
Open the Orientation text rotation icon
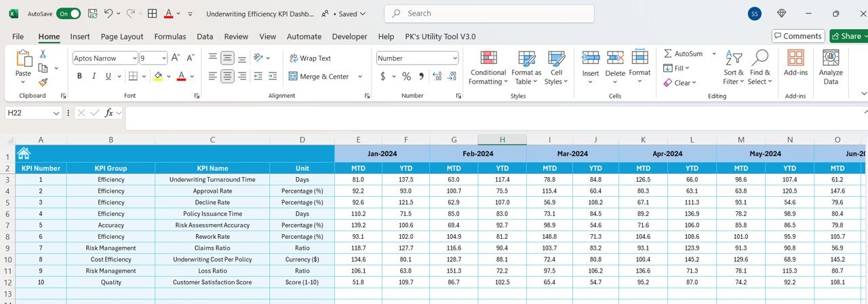pos(259,58)
